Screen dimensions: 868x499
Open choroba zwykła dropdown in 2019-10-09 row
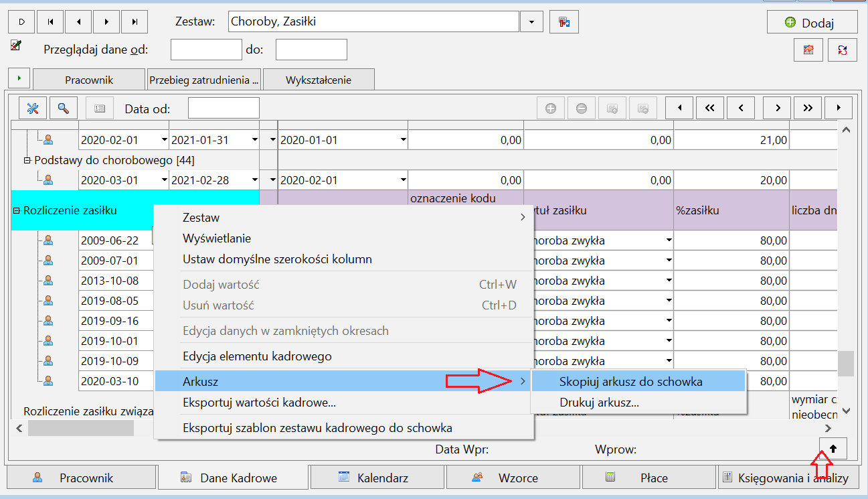tap(669, 361)
